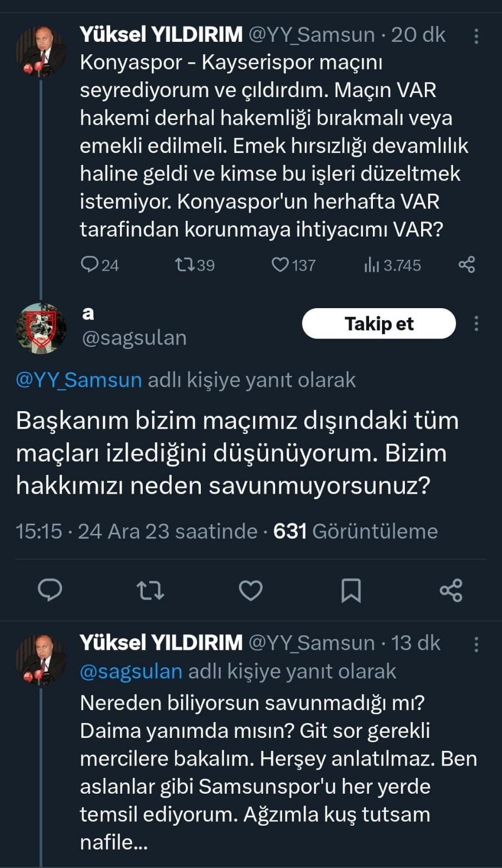
Task: Share Yüksel YILDIRIM's first tweet
Action: coord(468,265)
